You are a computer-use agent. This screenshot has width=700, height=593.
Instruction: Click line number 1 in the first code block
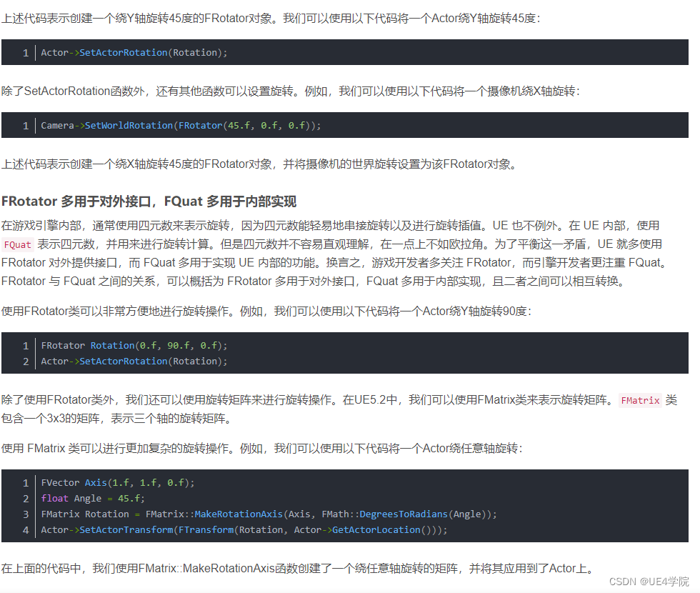click(26, 52)
